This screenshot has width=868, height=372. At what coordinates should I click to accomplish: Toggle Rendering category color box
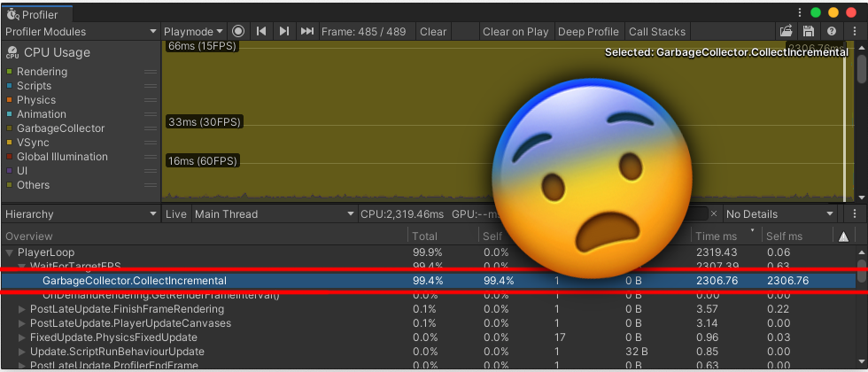pyautogui.click(x=9, y=72)
